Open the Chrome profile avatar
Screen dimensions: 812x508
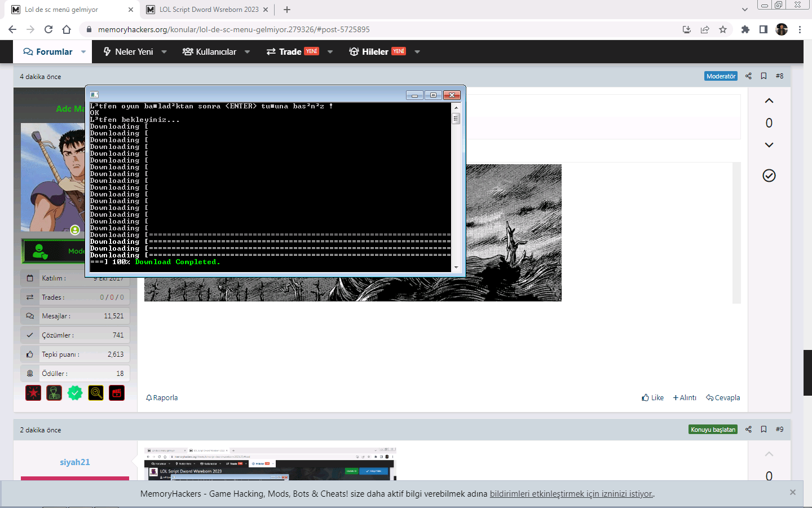782,29
